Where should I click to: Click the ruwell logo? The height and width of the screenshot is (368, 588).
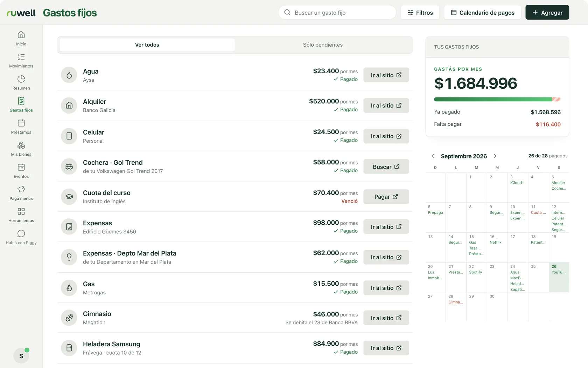tap(21, 13)
